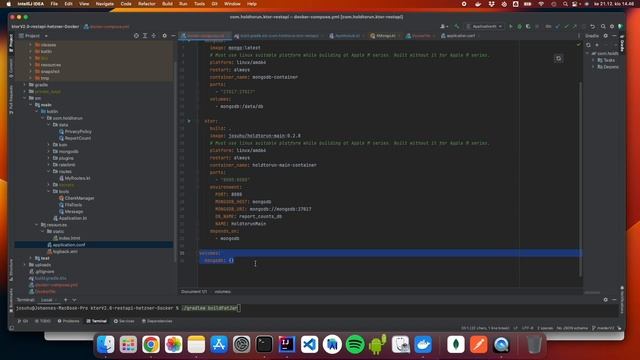Screen dimensions: 640x360
Task: Open Gradle panel settings gear
Action: (x=606, y=36)
